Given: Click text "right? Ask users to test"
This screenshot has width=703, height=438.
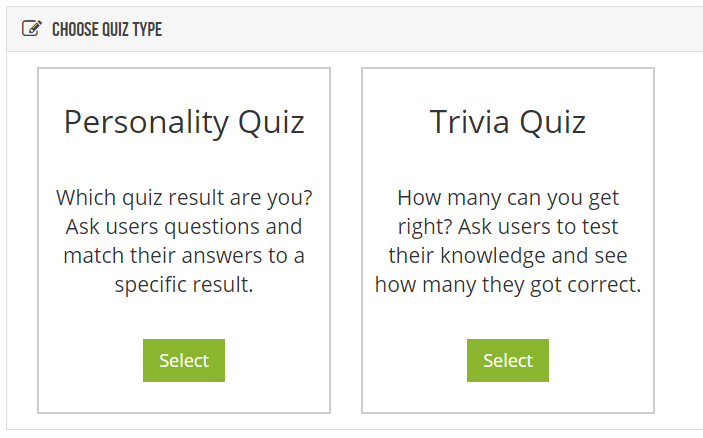Looking at the screenshot, I should pos(508,227).
